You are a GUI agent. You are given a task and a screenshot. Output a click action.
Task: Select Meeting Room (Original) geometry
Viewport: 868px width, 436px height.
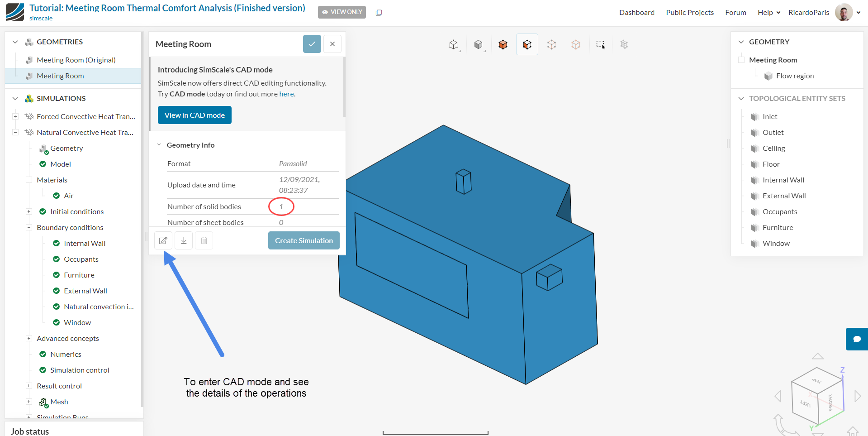[76, 60]
